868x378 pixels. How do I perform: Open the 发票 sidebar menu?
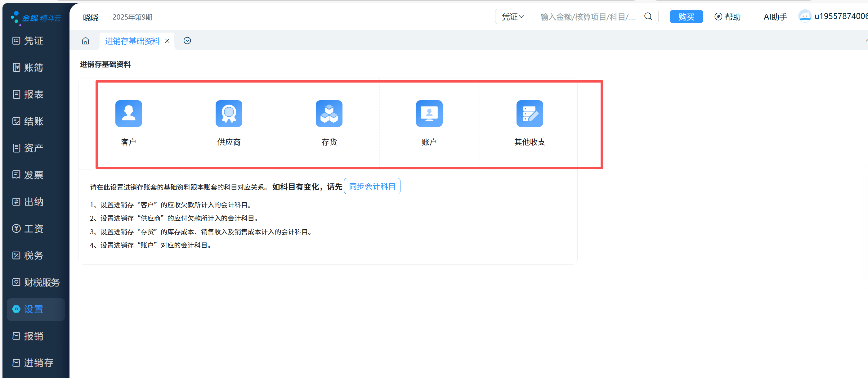pos(34,175)
